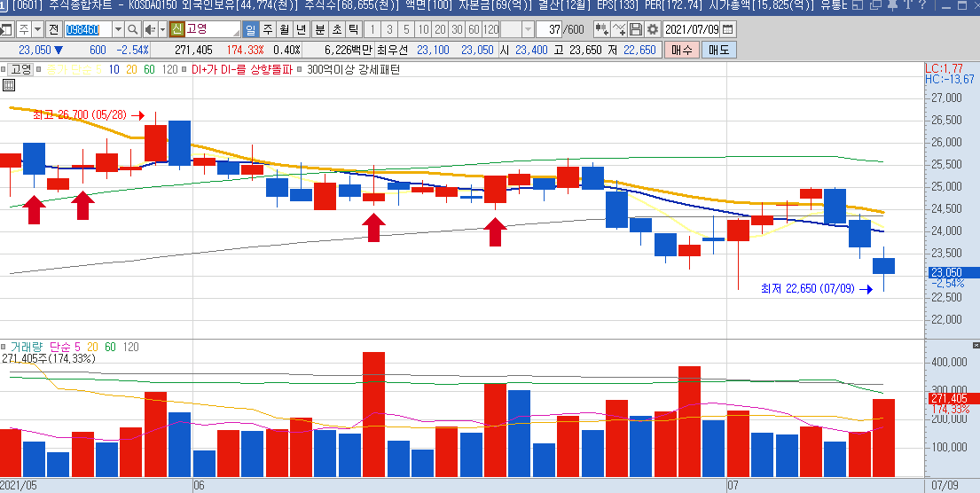Click the window number 1 icon in title bar

4,5
